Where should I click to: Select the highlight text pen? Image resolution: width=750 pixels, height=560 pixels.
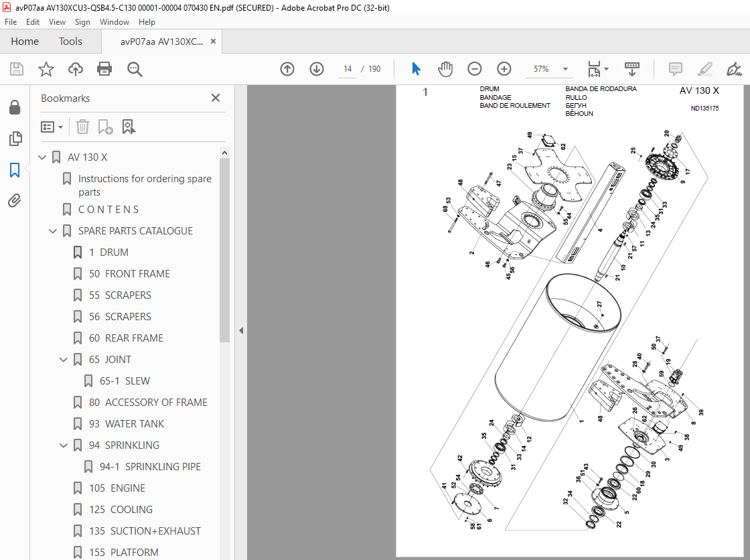(704, 69)
